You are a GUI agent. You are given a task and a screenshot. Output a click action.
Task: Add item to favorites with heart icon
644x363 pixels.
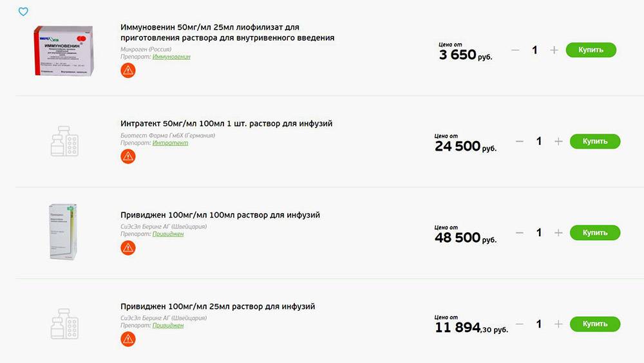point(23,12)
